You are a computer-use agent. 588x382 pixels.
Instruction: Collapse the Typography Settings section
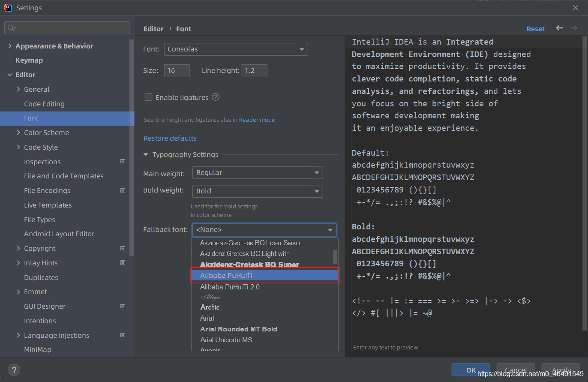tap(146, 154)
